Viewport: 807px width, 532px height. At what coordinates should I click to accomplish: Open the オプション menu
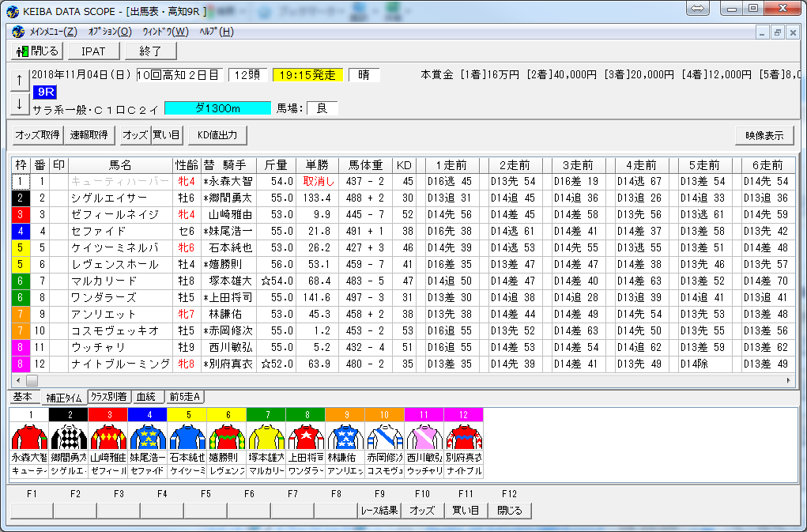click(110, 32)
